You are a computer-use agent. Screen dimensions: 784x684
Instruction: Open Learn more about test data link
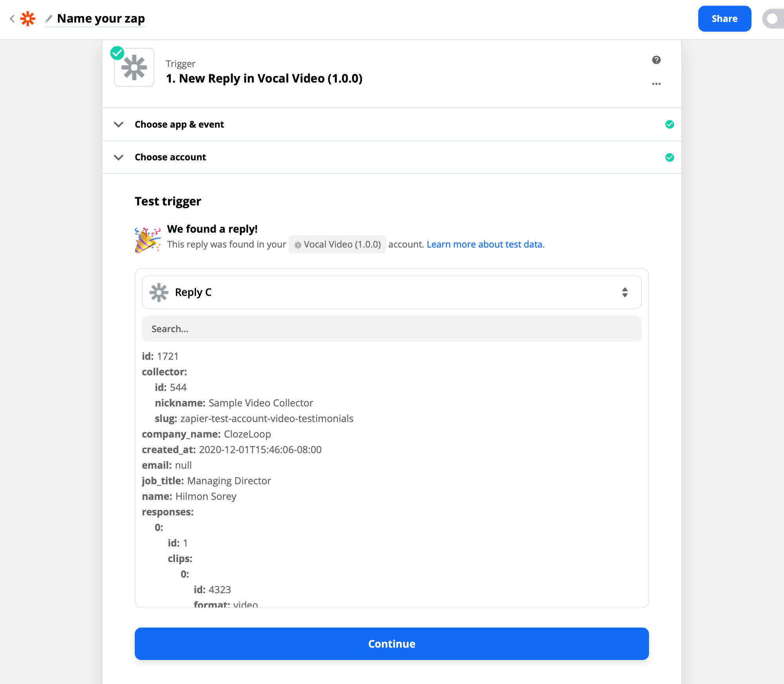point(485,244)
